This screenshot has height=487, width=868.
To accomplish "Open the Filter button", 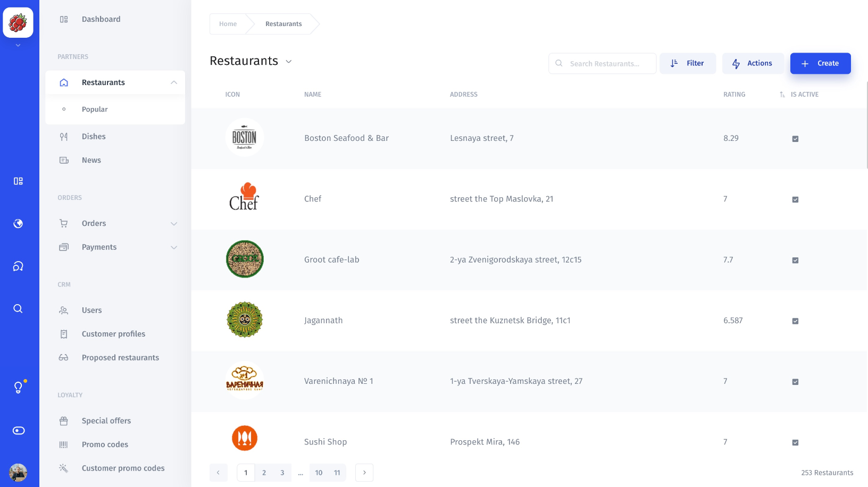I will (x=688, y=63).
